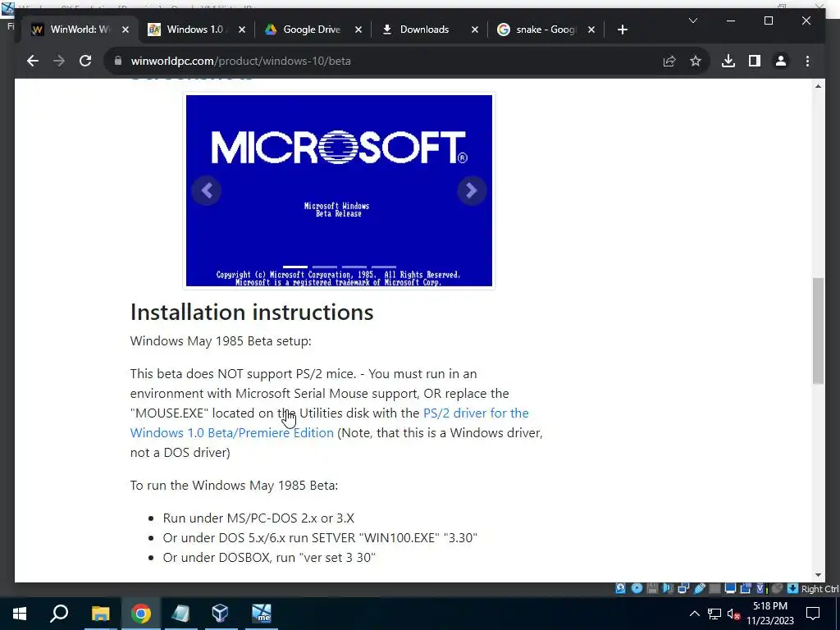The width and height of the screenshot is (840, 630).
Task: Click VirtualBox optical disc icon
Action: click(637, 589)
